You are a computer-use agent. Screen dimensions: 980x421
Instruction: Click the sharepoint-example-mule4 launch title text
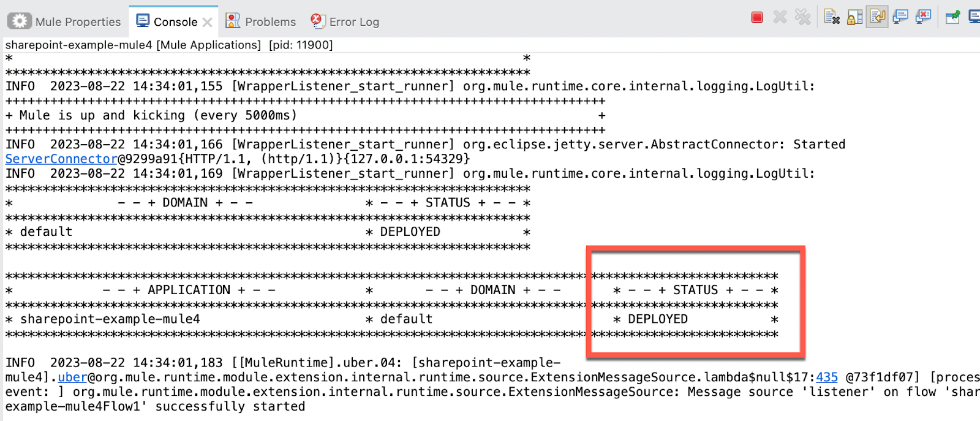pyautogui.click(x=169, y=45)
